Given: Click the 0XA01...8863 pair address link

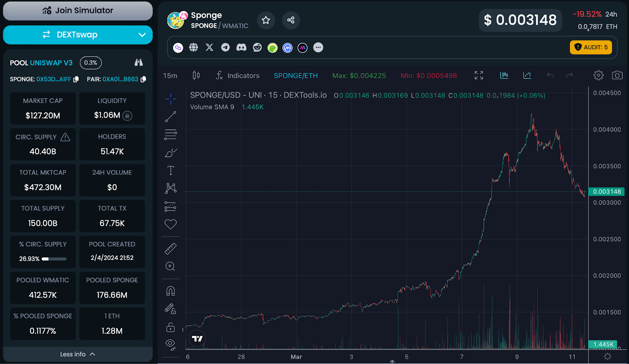Looking at the screenshot, I should pyautogui.click(x=120, y=79).
